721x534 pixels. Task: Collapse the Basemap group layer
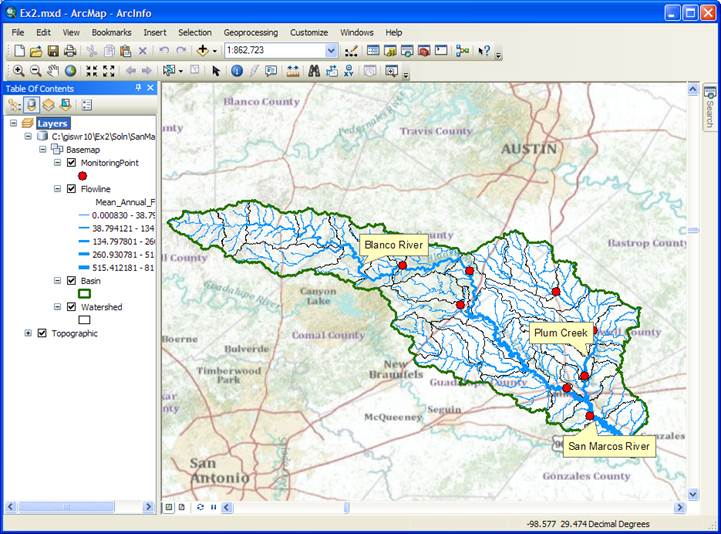tap(43, 149)
